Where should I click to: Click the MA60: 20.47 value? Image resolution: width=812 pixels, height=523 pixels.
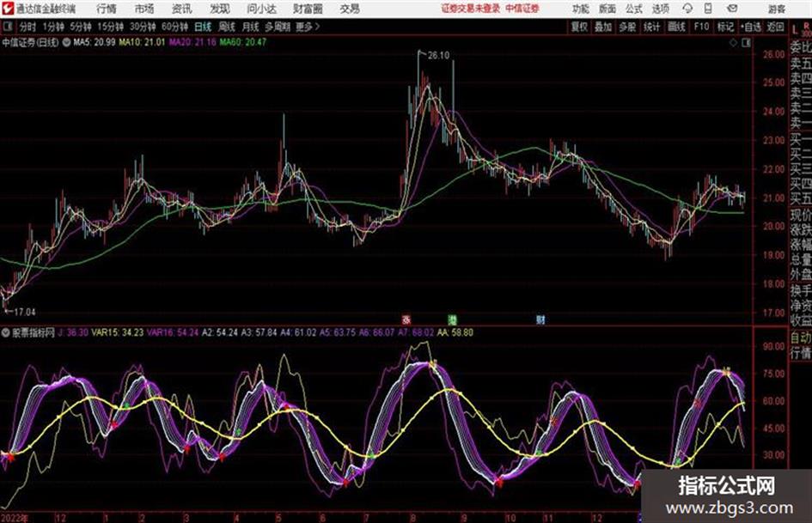coord(242,42)
